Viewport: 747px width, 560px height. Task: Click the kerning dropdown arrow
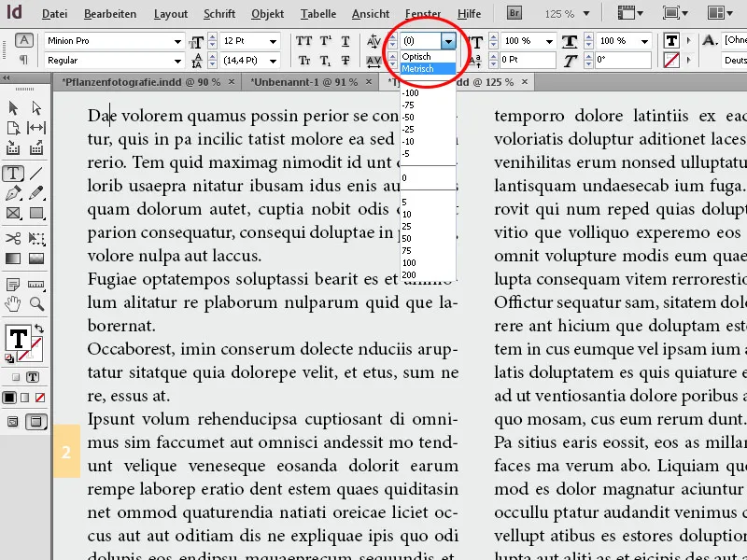(x=448, y=42)
